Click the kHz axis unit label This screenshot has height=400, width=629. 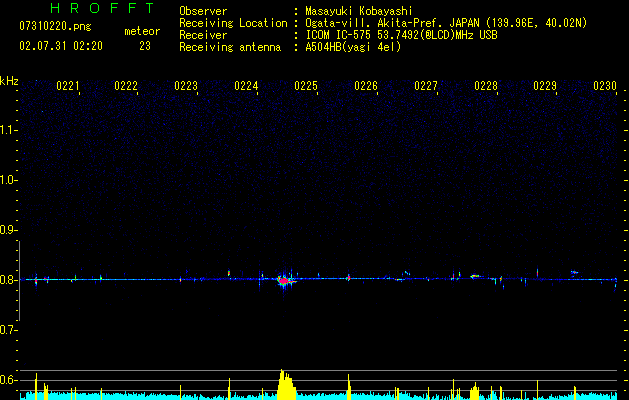pos(9,81)
